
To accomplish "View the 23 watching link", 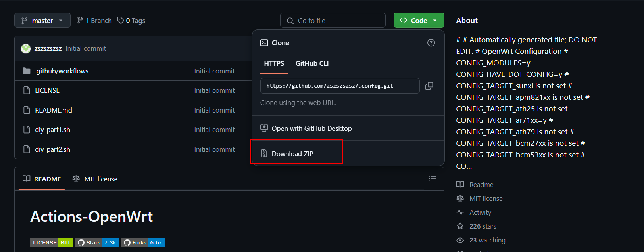I will [x=487, y=240].
